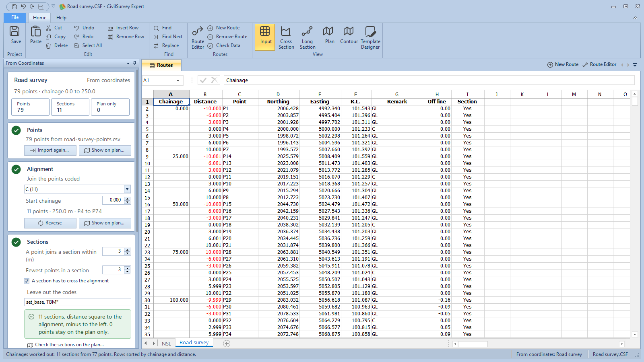The height and width of the screenshot is (362, 644).
Task: Open the alignment code dropdown C (11)
Action: 127,189
